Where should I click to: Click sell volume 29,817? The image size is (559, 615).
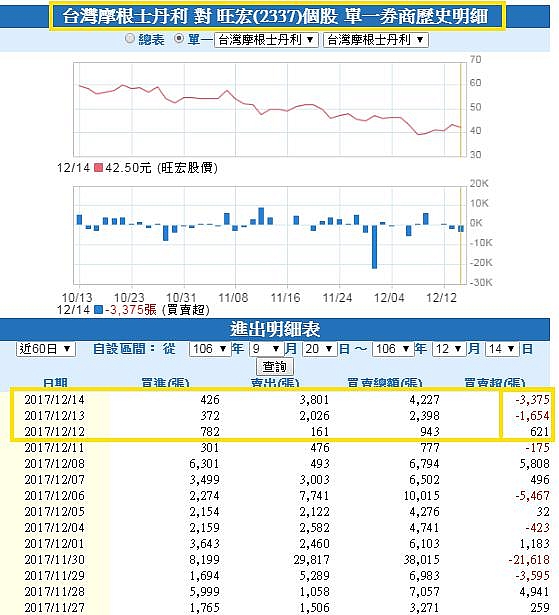tap(311, 560)
